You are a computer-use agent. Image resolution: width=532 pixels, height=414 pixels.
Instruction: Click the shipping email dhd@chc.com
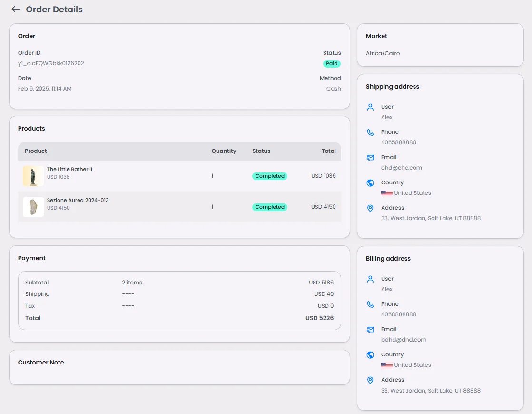point(401,168)
